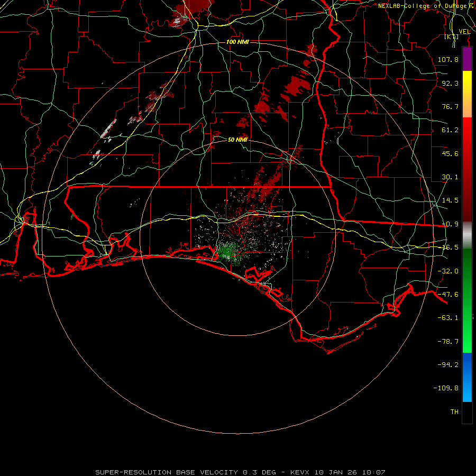Click the [KT] units label
This screenshot has width=476, height=476.
(x=452, y=37)
